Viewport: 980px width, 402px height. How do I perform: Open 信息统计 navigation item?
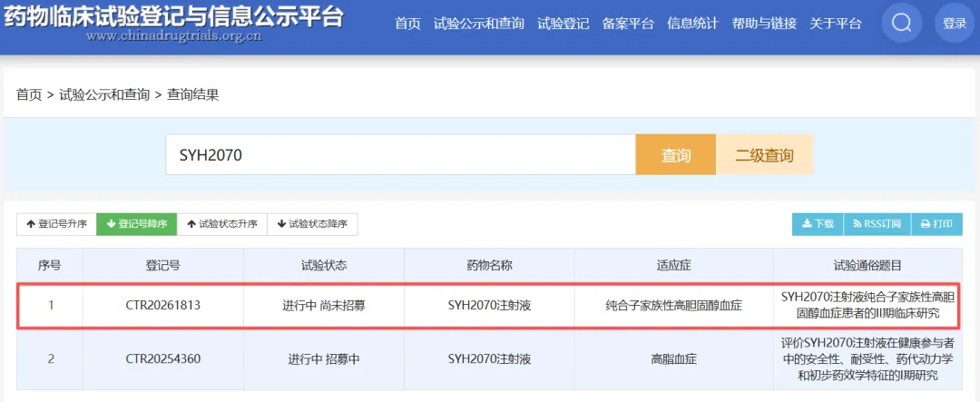coord(693,24)
